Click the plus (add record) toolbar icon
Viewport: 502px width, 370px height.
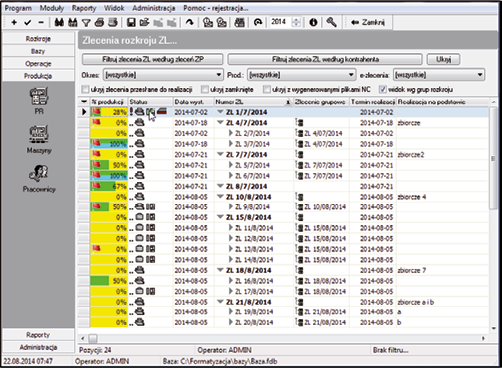coord(14,22)
